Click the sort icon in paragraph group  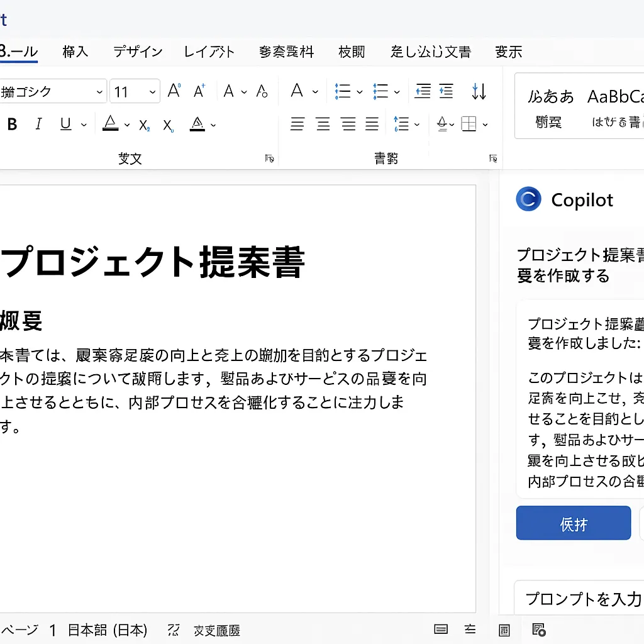coord(479,92)
